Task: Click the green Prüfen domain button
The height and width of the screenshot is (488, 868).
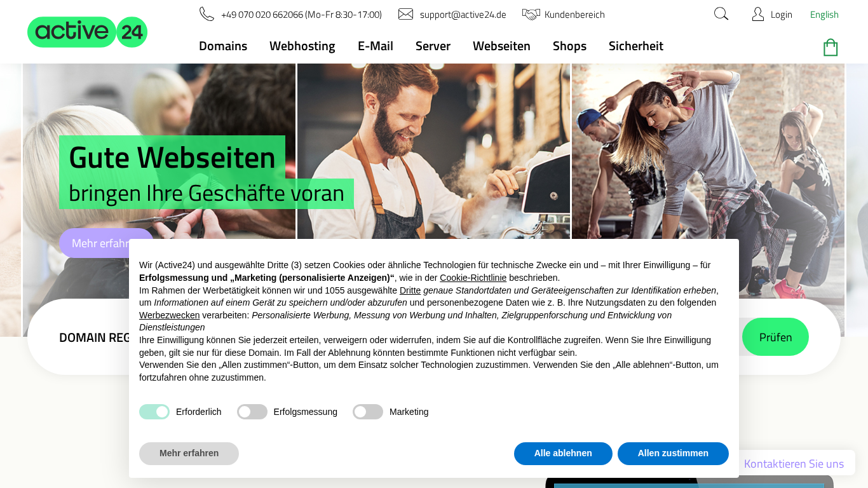Action: point(775,337)
